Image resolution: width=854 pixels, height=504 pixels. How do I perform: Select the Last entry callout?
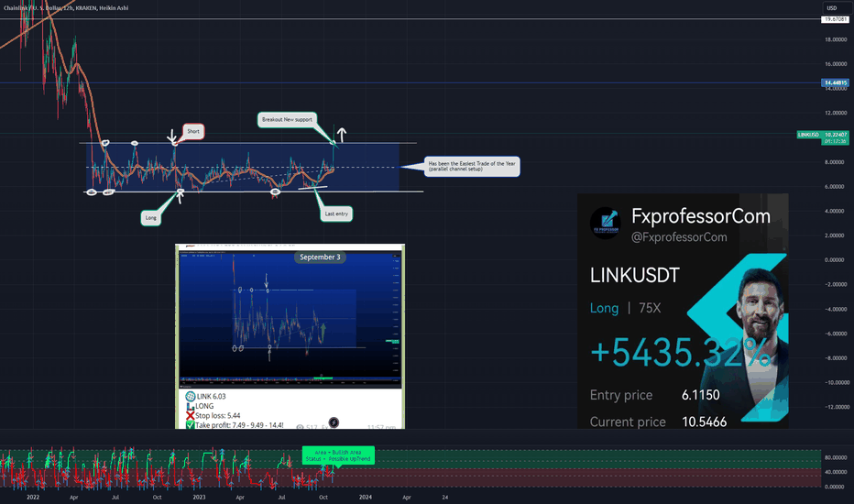(336, 214)
